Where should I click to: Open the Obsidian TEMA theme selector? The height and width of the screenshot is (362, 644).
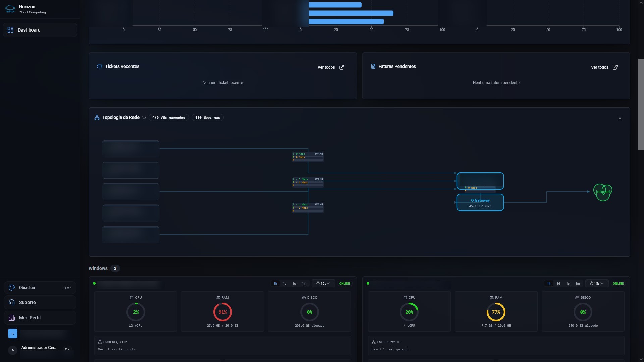[x=40, y=288]
